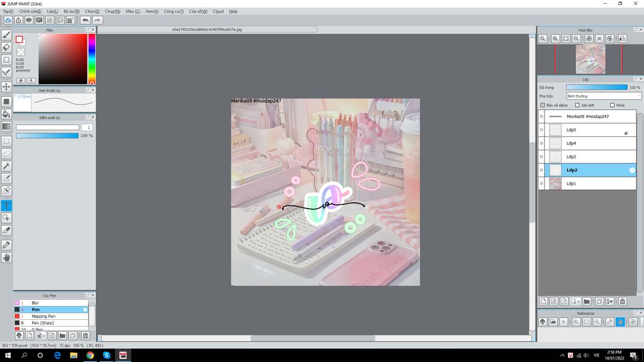Select the Mapping Pen brush
The width and height of the screenshot is (644, 362).
point(51,317)
